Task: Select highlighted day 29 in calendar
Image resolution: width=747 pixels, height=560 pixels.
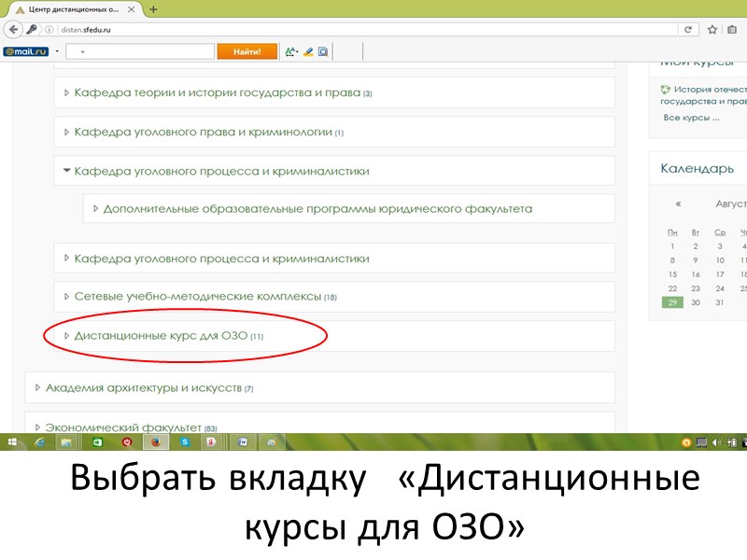Action: click(x=672, y=302)
